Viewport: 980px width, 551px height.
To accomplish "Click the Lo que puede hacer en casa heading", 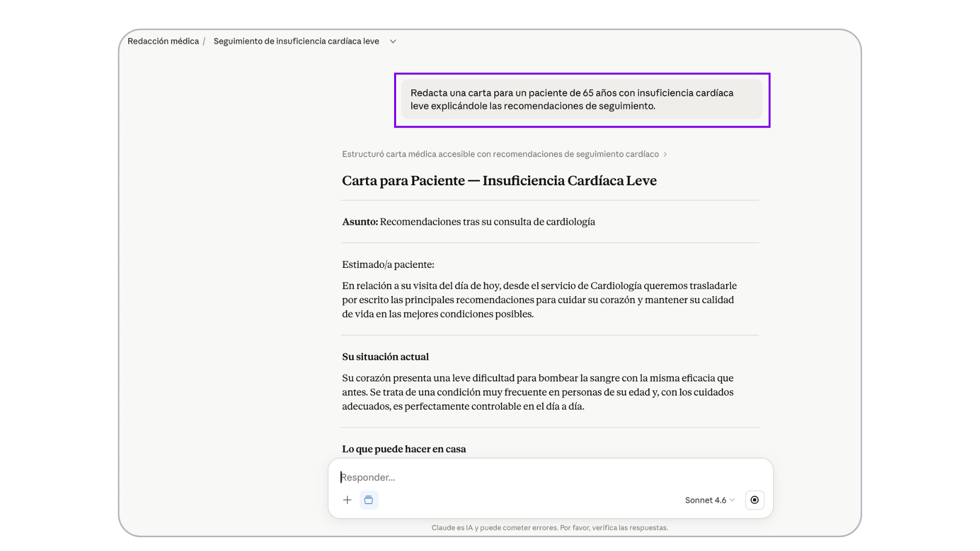I will pos(403,449).
